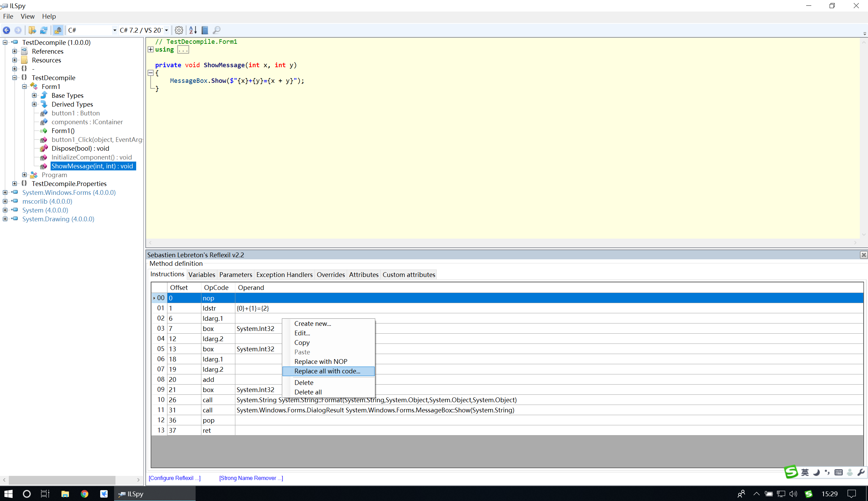
Task: Switch to the Variables tab
Action: (x=202, y=275)
